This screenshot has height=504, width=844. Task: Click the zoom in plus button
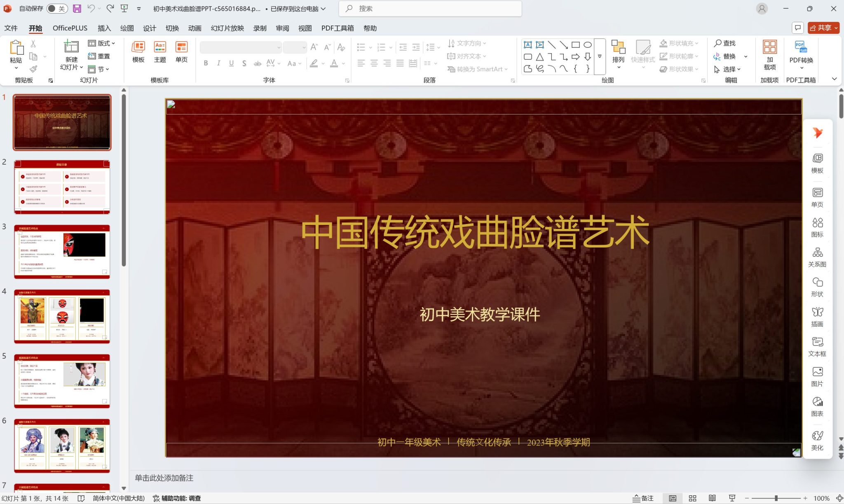click(805, 498)
